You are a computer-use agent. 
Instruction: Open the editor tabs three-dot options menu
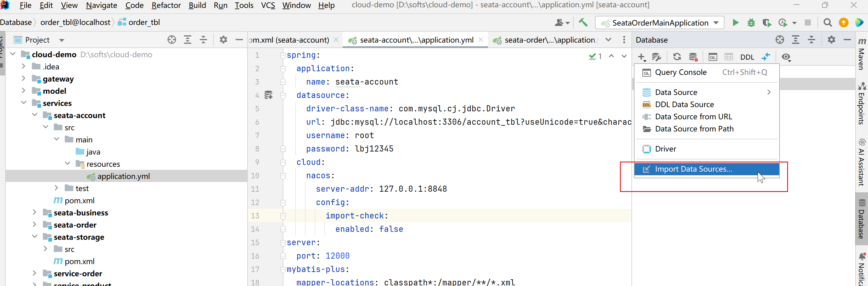[x=624, y=40]
